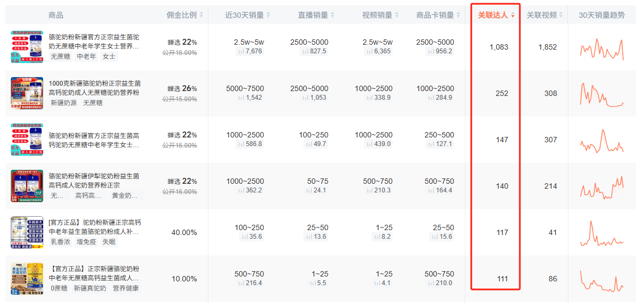Click the 商品卡销量 sort icon
The width and height of the screenshot is (644, 304).
tap(458, 15)
